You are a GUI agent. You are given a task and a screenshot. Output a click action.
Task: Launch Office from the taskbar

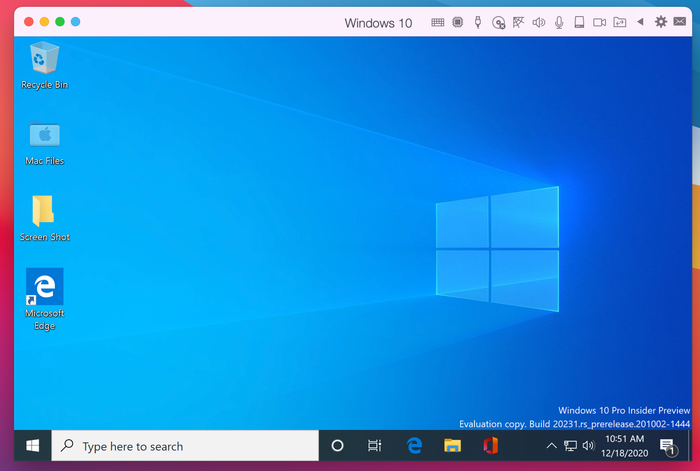(x=490, y=446)
